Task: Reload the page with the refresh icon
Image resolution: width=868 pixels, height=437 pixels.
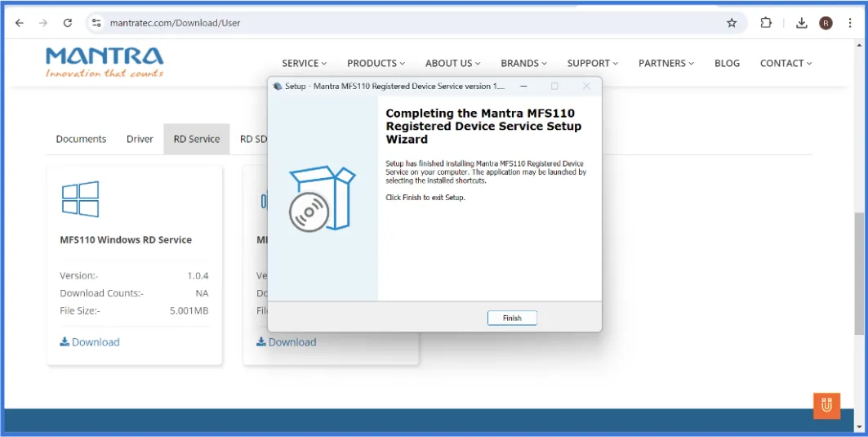Action: (68, 23)
